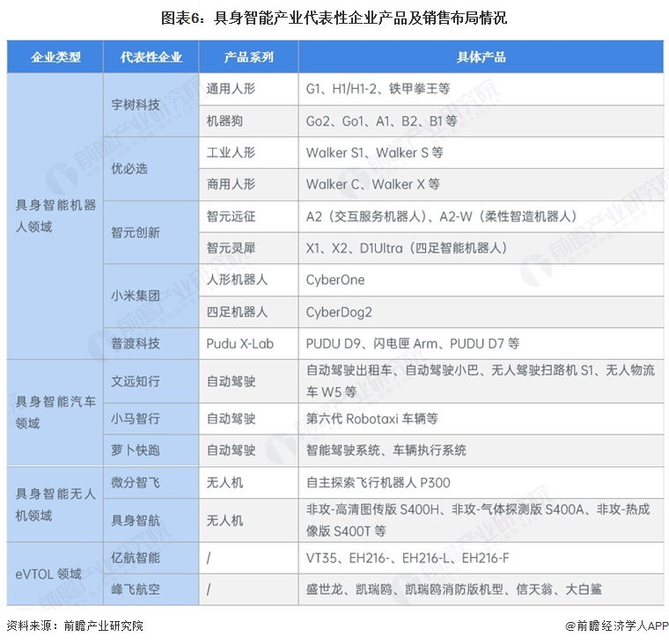Click the 智元远征 product series cell
Screen dimensions: 669x644
pos(248,216)
